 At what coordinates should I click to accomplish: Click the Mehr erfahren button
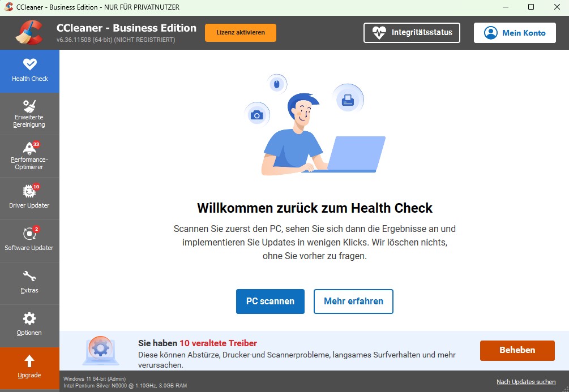[353, 301]
